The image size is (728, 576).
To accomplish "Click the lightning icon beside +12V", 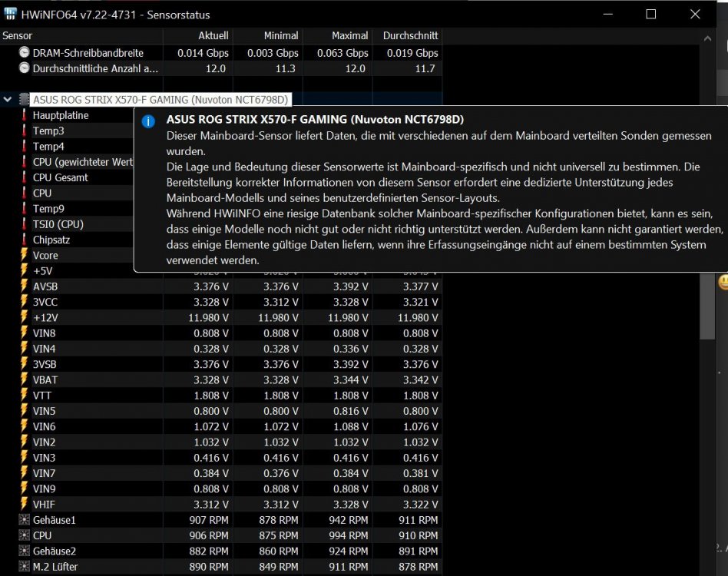I will click(x=24, y=317).
